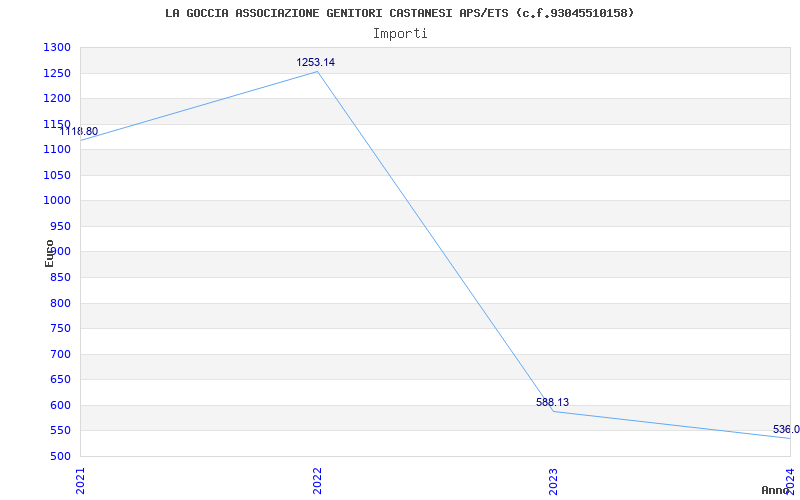Click the 1250 y-axis tick label

57,73
